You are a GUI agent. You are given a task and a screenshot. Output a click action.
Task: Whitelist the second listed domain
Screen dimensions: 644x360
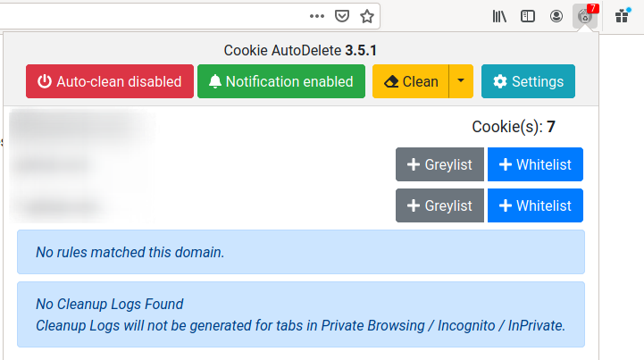[535, 205]
